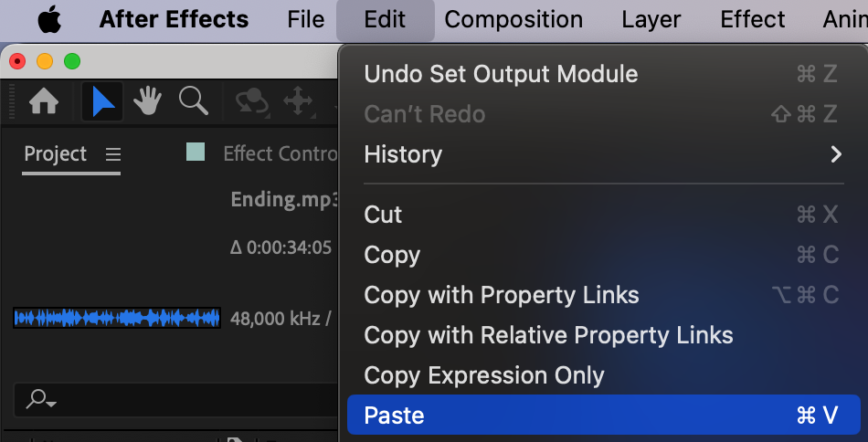Viewport: 868px width, 442px height.
Task: Open the search filter dropdown magnifier
Action: click(41, 399)
